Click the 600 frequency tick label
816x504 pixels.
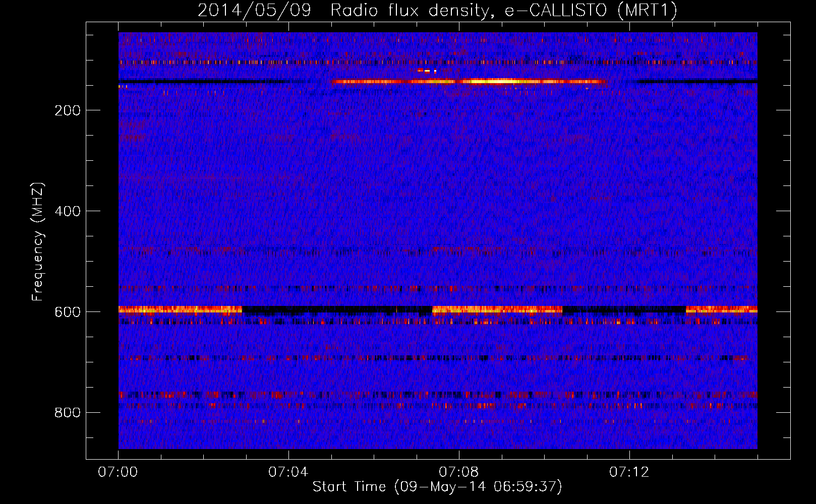[x=68, y=312]
